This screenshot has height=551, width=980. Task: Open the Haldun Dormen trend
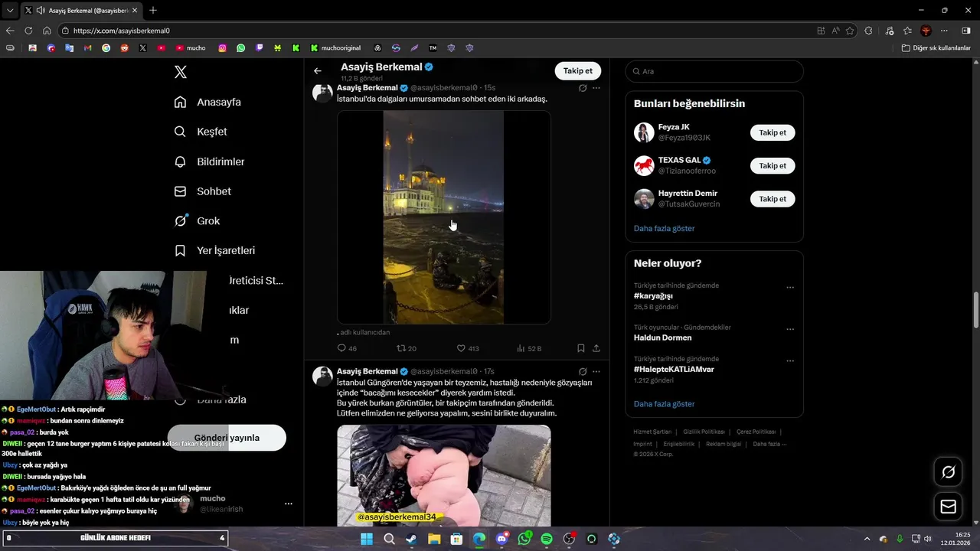[662, 337]
